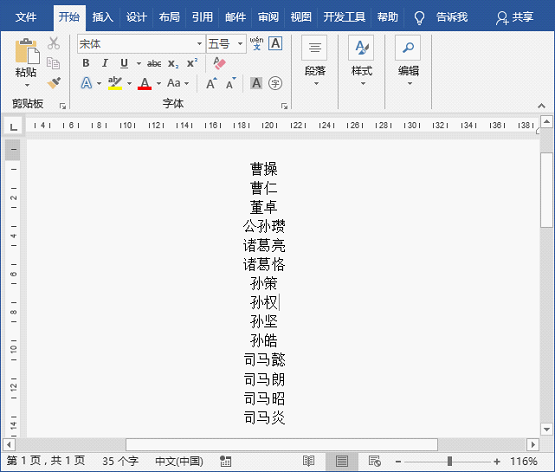This screenshot has height=472, width=555.
Task: Switch to Read Mode view
Action: 309,461
